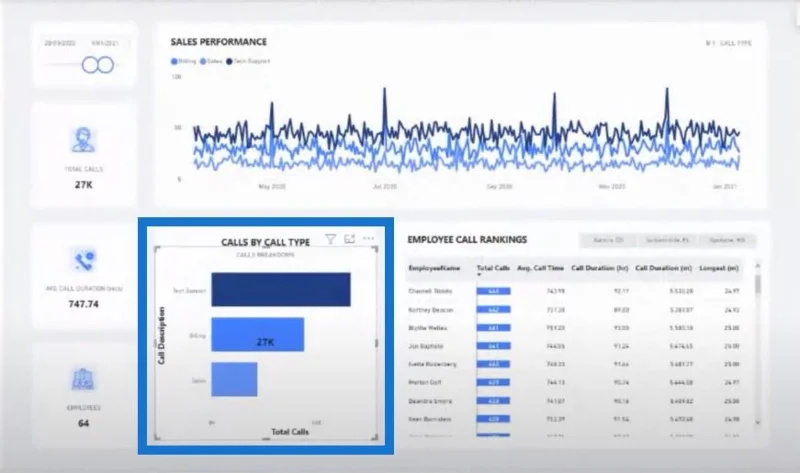Select the Spokane slicer button

click(x=727, y=240)
